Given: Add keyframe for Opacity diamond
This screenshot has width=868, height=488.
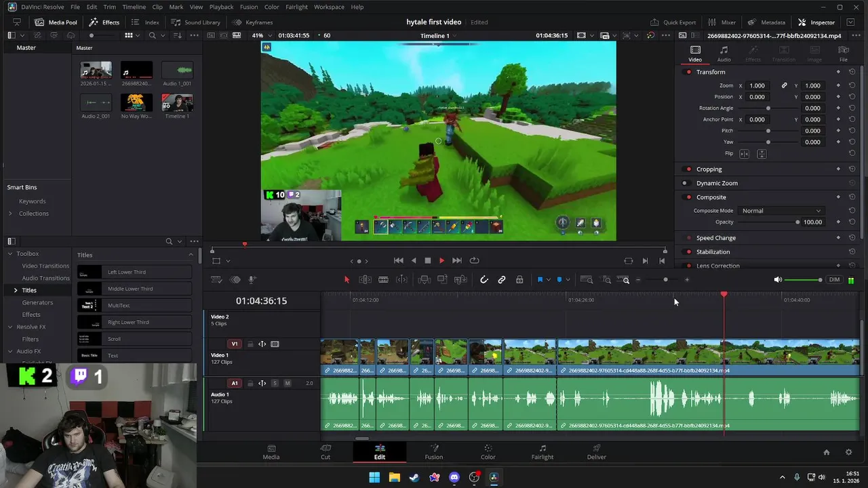Looking at the screenshot, I should click(x=838, y=222).
